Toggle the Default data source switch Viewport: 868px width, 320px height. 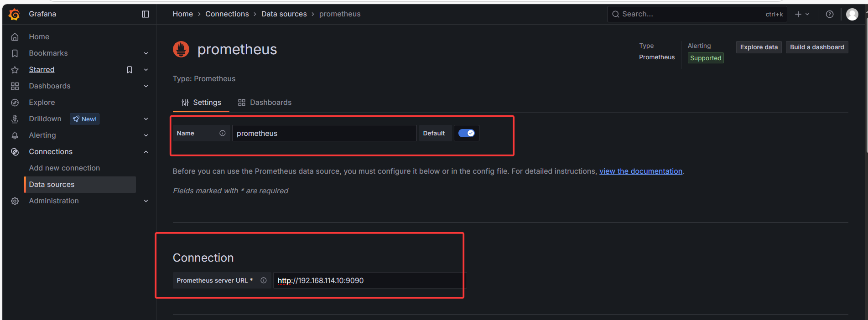coord(466,133)
